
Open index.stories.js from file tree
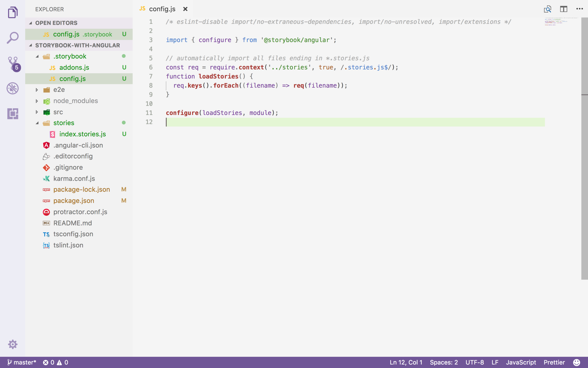(82, 134)
